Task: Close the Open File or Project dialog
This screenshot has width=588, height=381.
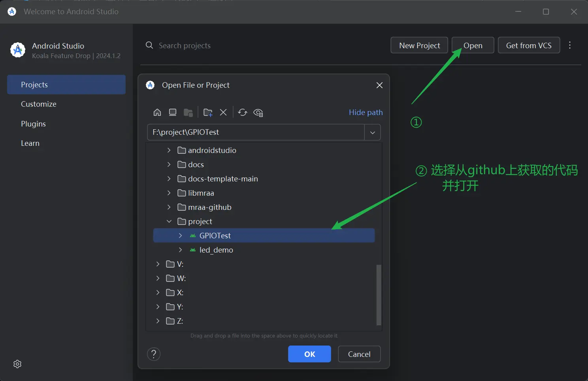Action: (379, 85)
